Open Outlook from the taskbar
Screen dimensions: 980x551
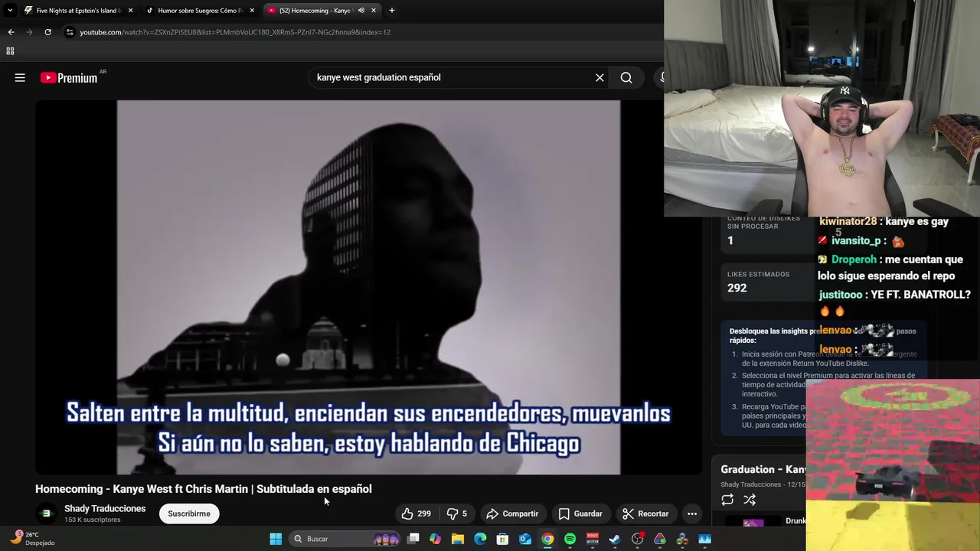pos(525,539)
